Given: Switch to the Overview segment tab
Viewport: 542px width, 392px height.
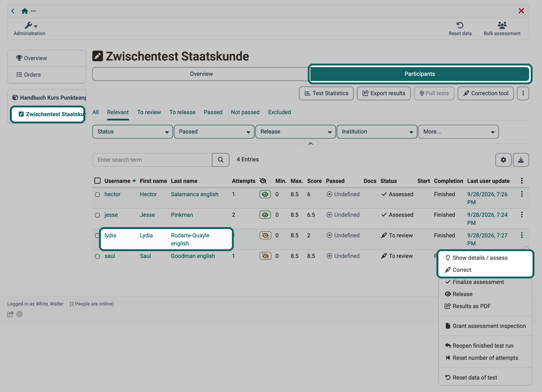Looking at the screenshot, I should point(201,74).
